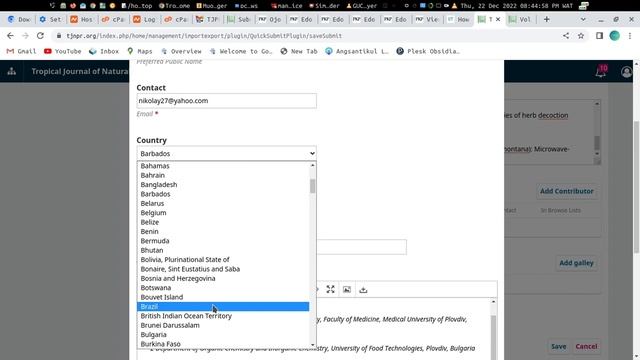Select Brunei Darussalam option
This screenshot has width=640, height=360.
tap(223, 325)
